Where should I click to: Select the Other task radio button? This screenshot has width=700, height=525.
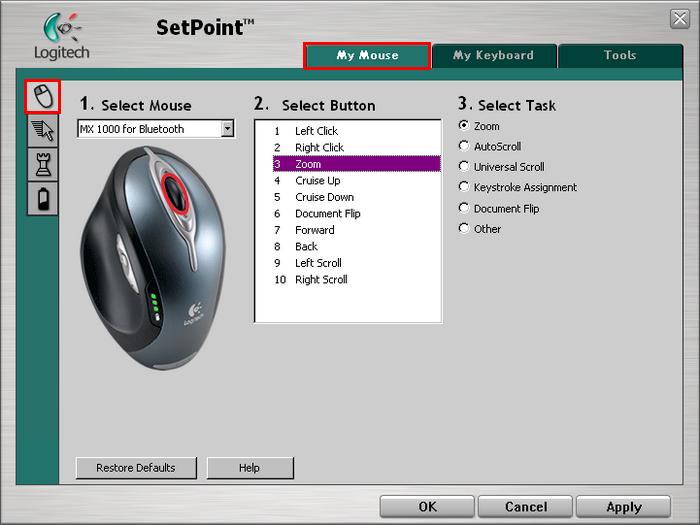[x=464, y=228]
